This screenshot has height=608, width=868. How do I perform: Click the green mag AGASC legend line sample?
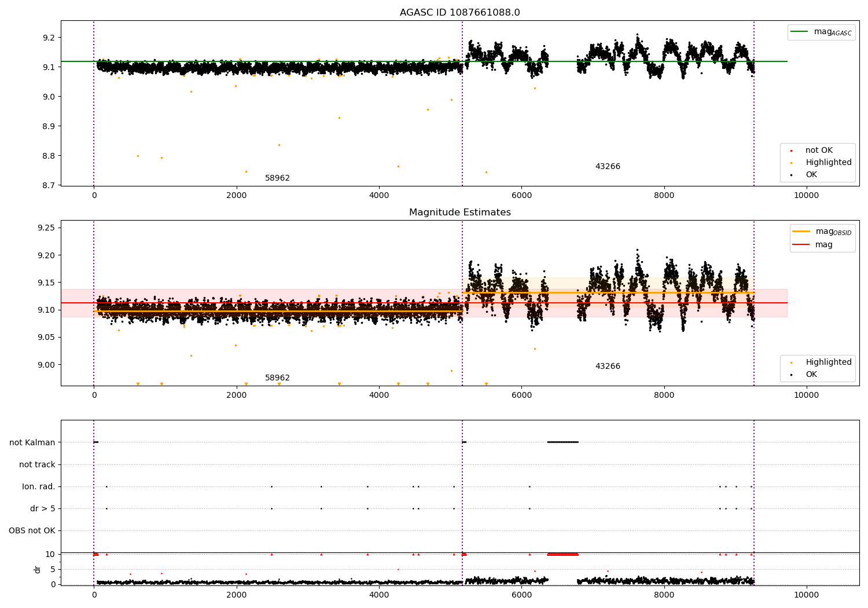pos(800,32)
